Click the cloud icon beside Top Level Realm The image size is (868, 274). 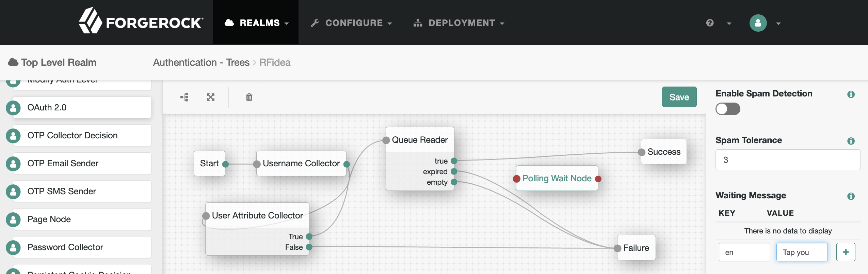(x=13, y=62)
